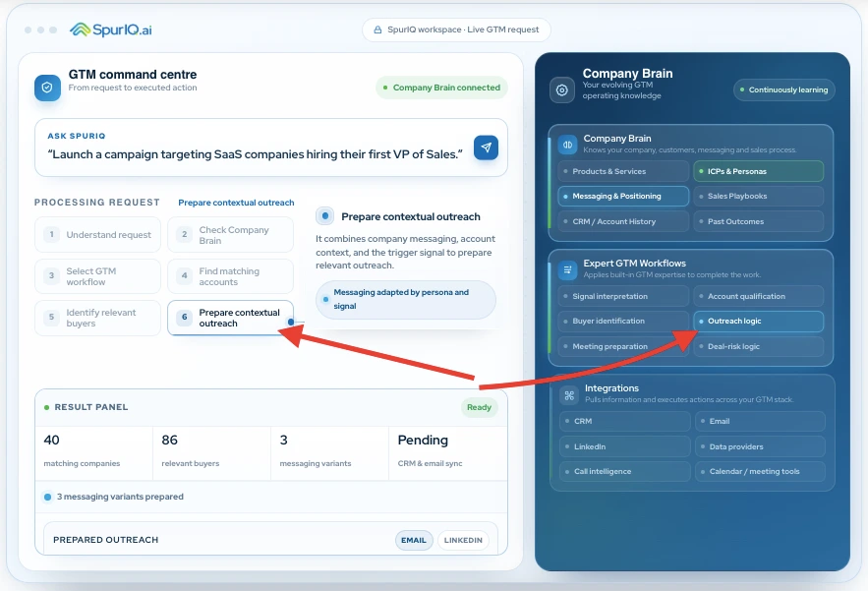Select Products & Services chip
Viewport: 868px width, 591px height.
623,171
